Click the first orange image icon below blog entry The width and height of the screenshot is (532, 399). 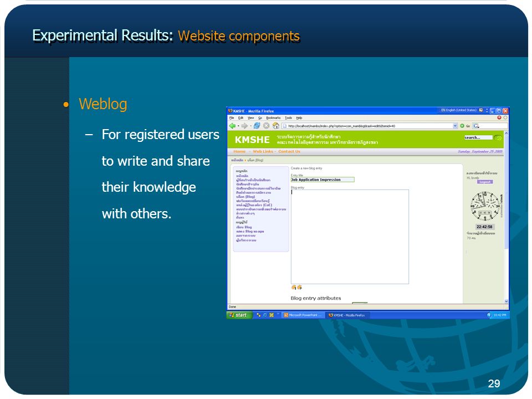(x=294, y=288)
